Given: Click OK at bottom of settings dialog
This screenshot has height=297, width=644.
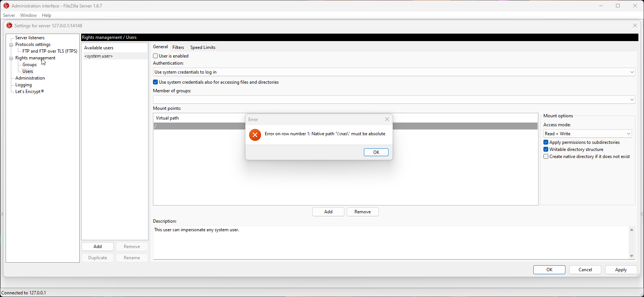Looking at the screenshot, I should 549,270.
